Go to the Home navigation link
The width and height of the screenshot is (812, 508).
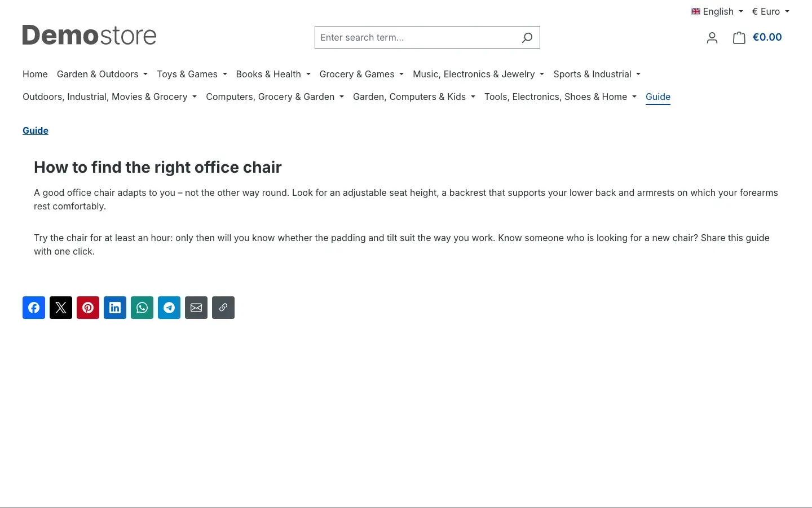35,74
